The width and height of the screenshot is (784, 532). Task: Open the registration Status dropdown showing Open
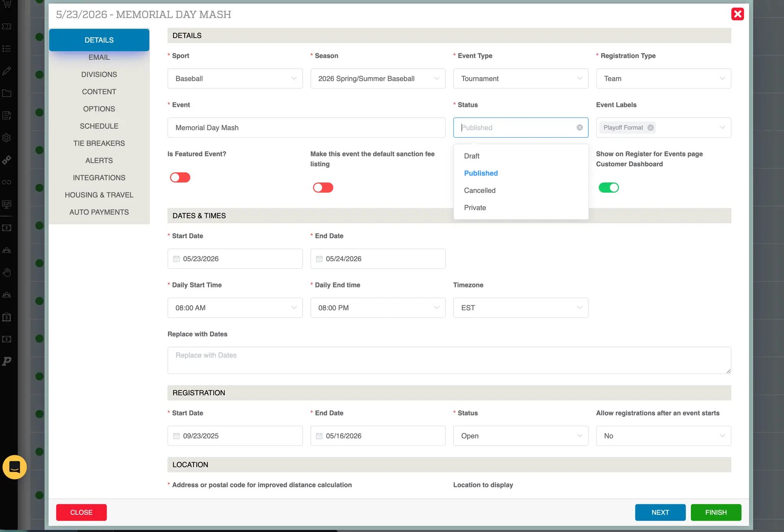point(521,436)
